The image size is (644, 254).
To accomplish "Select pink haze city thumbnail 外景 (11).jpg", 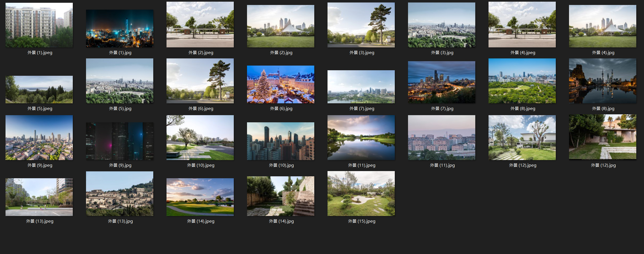I will click(x=442, y=138).
